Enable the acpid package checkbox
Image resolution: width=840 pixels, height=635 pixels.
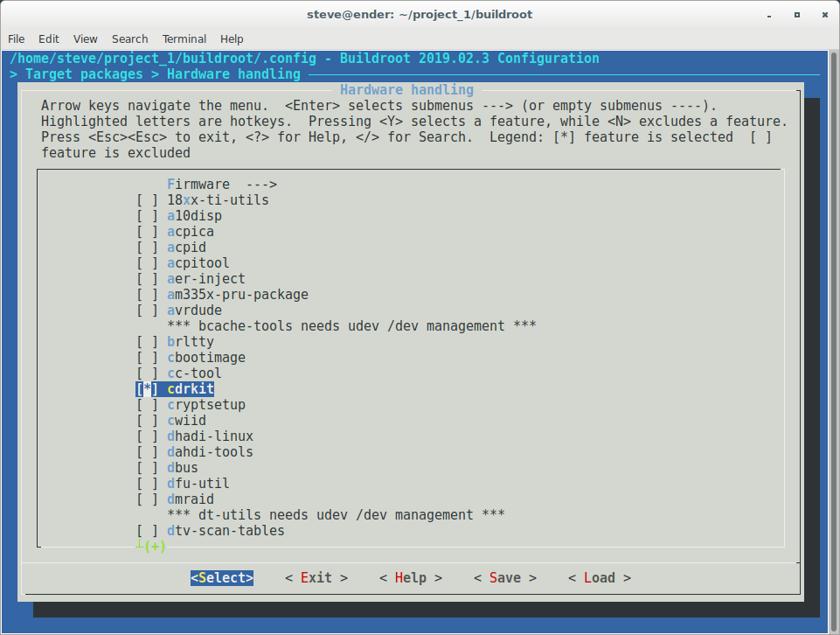pyautogui.click(x=148, y=248)
